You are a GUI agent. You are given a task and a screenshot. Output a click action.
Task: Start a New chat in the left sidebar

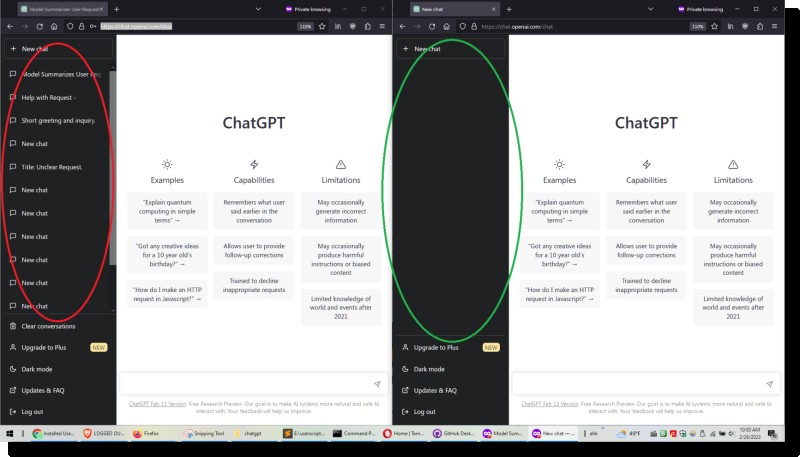click(x=58, y=49)
